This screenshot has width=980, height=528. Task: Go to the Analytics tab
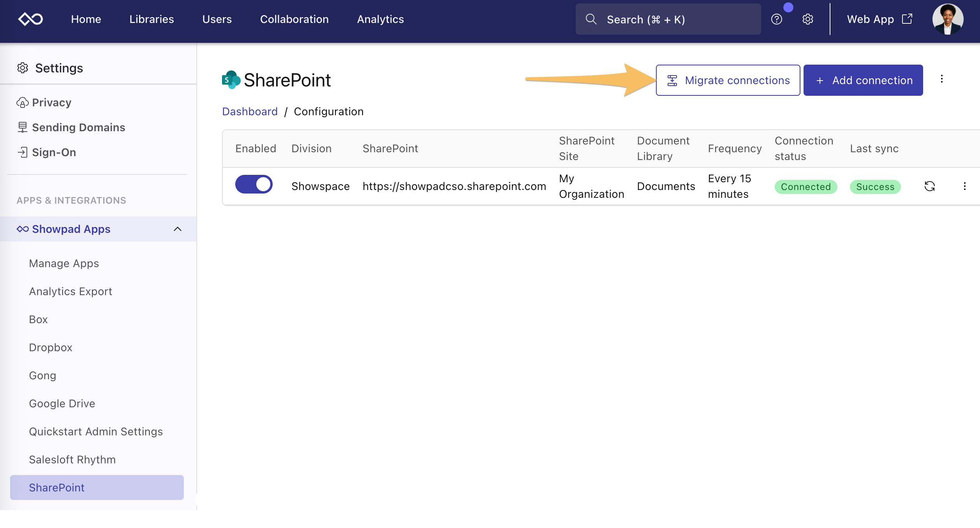pos(380,19)
